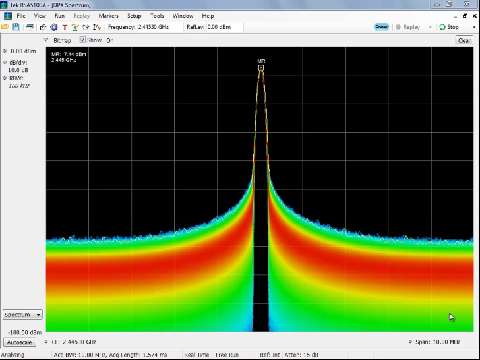The height and width of the screenshot is (360, 480).
Task: Open the Spectrum trace type dropdown
Action: [x=23, y=315]
